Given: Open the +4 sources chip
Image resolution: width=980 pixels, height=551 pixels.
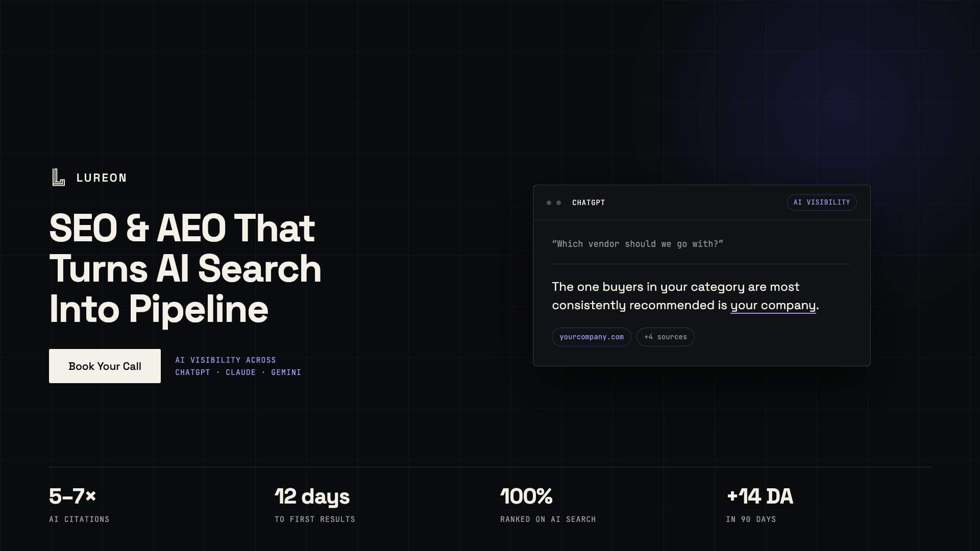Looking at the screenshot, I should (666, 337).
